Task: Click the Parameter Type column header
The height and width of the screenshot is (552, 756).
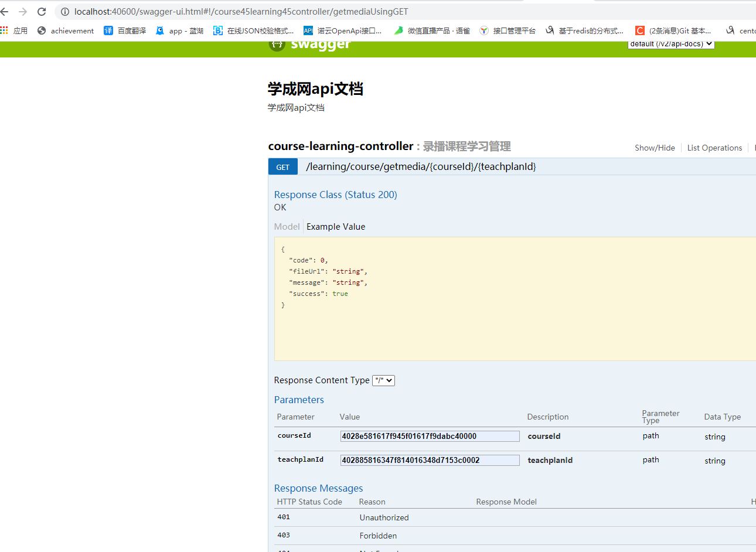Action: pyautogui.click(x=661, y=417)
